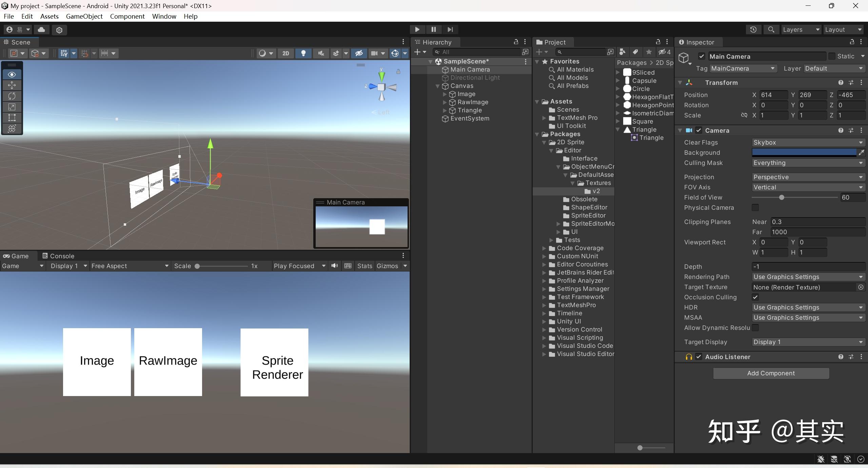This screenshot has height=468, width=868.
Task: Toggle Scene lighting with the lightbulb icon
Action: click(303, 53)
